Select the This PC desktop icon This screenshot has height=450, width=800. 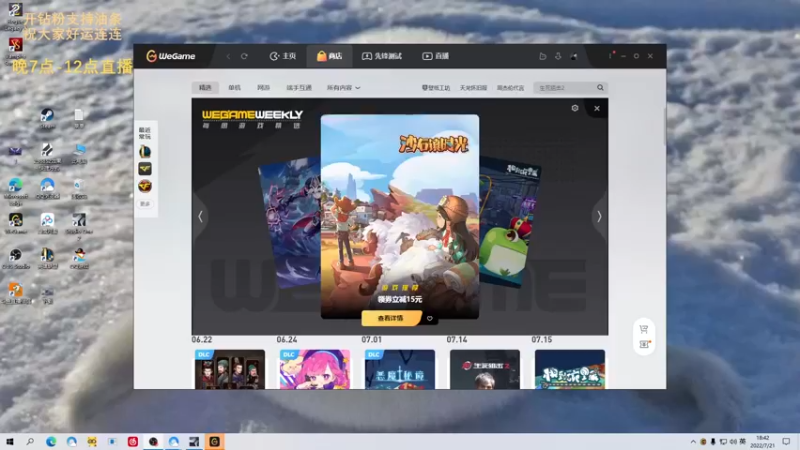click(x=79, y=153)
